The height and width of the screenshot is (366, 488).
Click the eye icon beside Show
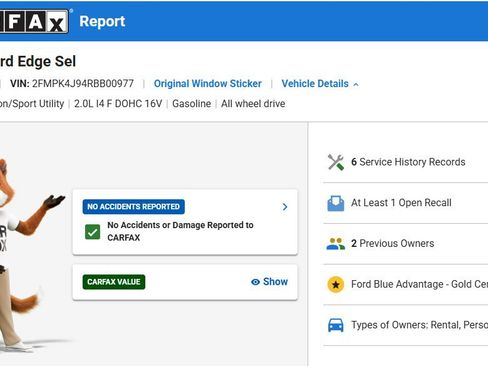coord(255,282)
